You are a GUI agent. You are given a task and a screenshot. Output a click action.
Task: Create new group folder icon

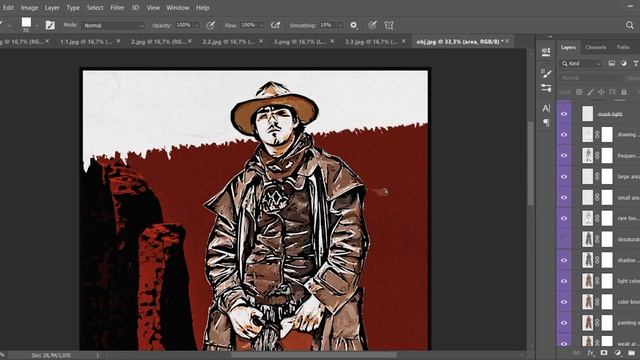click(631, 353)
